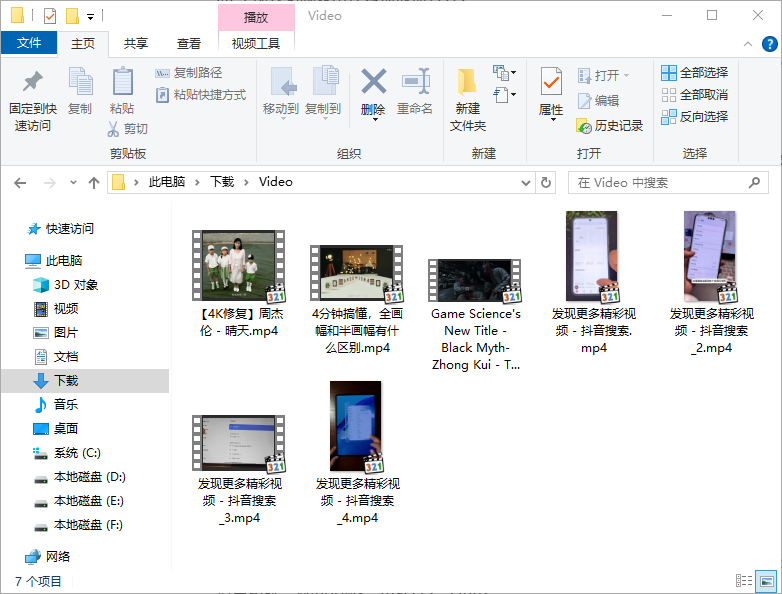Open the easy access dropdown in ribbon
This screenshot has height=594, width=782.
(504, 94)
